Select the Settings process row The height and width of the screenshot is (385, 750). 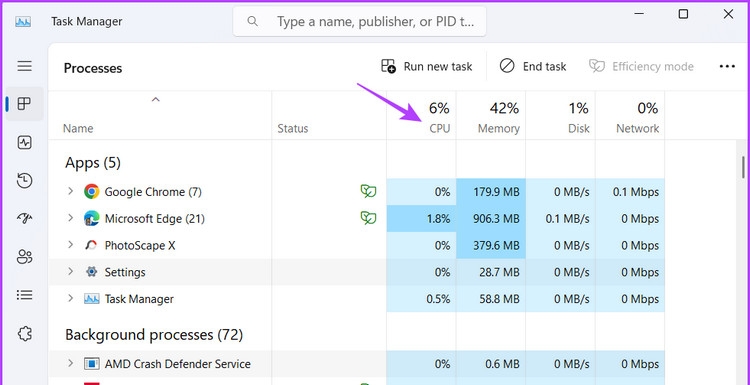(356, 272)
